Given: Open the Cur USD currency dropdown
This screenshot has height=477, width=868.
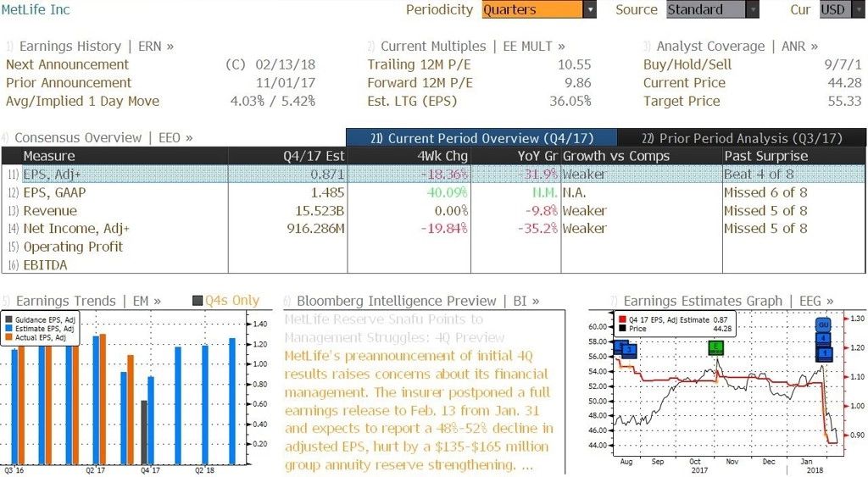Looking at the screenshot, I should pyautogui.click(x=843, y=9).
